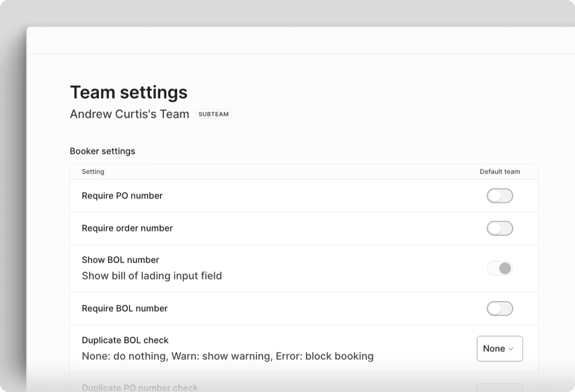Select None inside the dropdown control
Screen dimensions: 575x392
(493, 348)
